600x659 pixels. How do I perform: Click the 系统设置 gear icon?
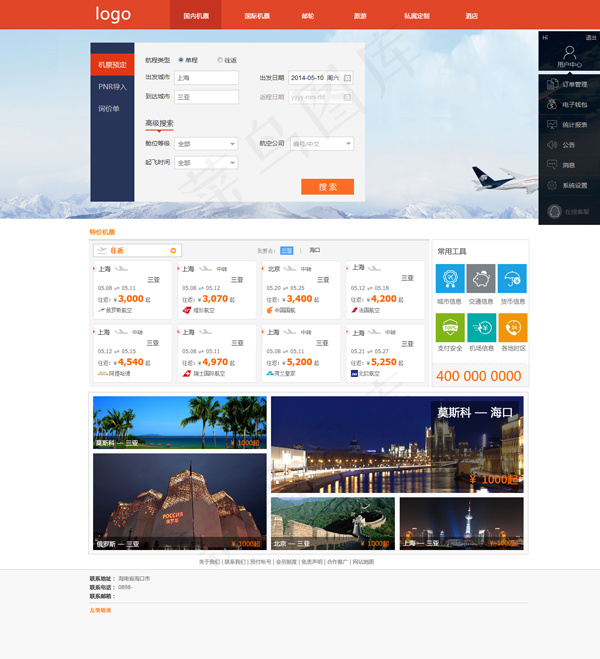(552, 185)
